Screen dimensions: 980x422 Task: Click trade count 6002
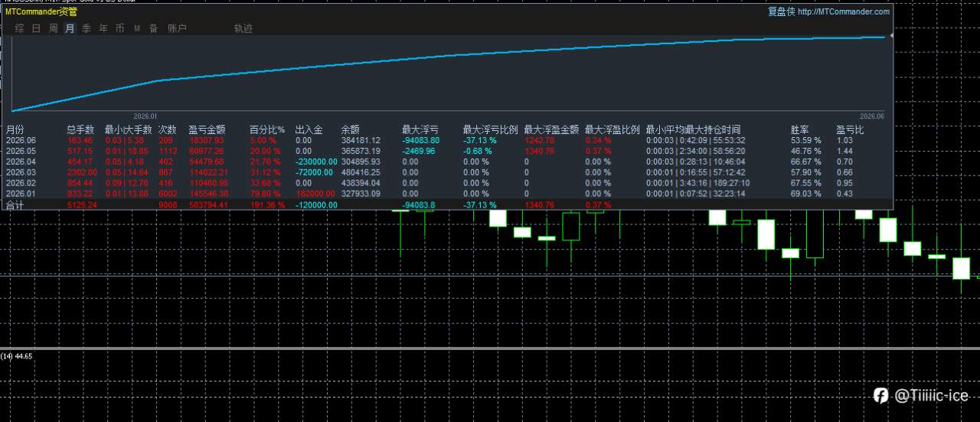(167, 194)
